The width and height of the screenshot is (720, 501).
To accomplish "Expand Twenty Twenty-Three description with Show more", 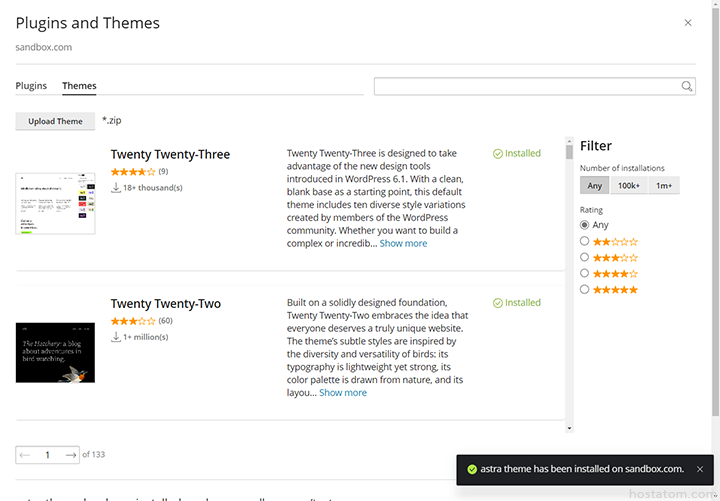I will [x=403, y=243].
